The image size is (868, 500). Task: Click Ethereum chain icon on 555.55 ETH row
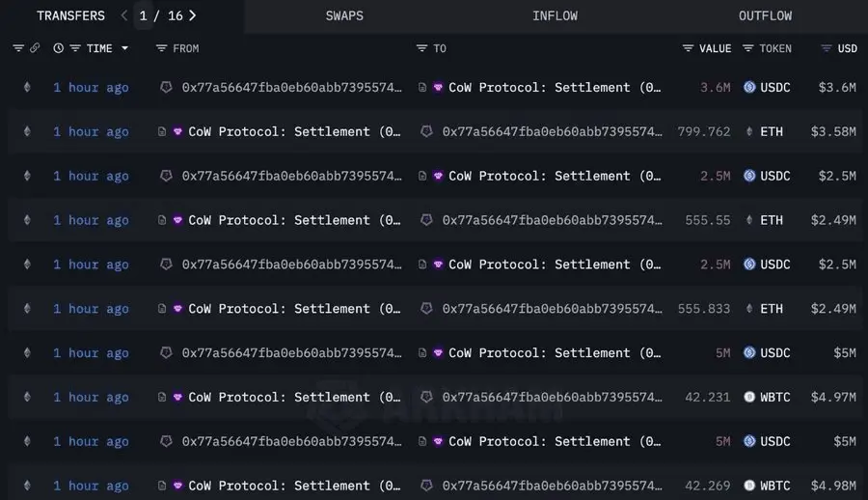pyautogui.click(x=27, y=220)
